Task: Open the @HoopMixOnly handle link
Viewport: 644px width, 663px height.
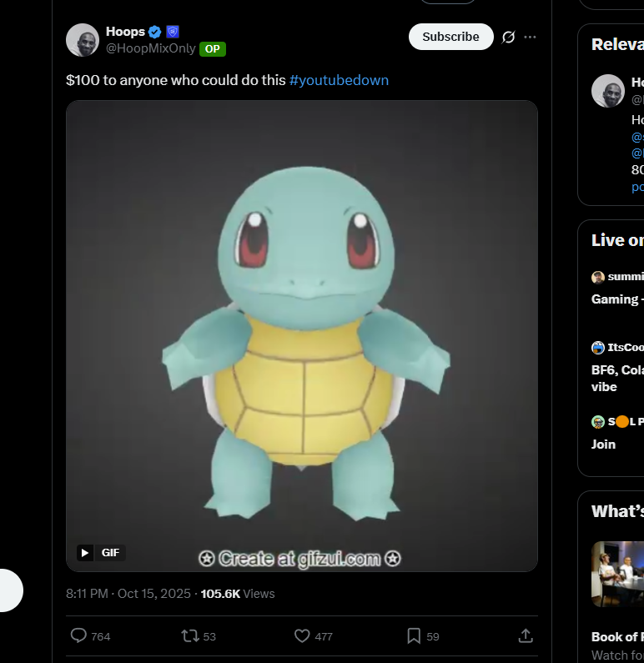Action: click(x=150, y=48)
